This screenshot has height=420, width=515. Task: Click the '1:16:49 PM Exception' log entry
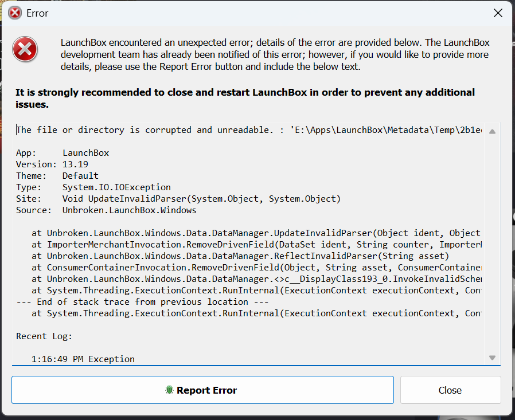tap(83, 359)
